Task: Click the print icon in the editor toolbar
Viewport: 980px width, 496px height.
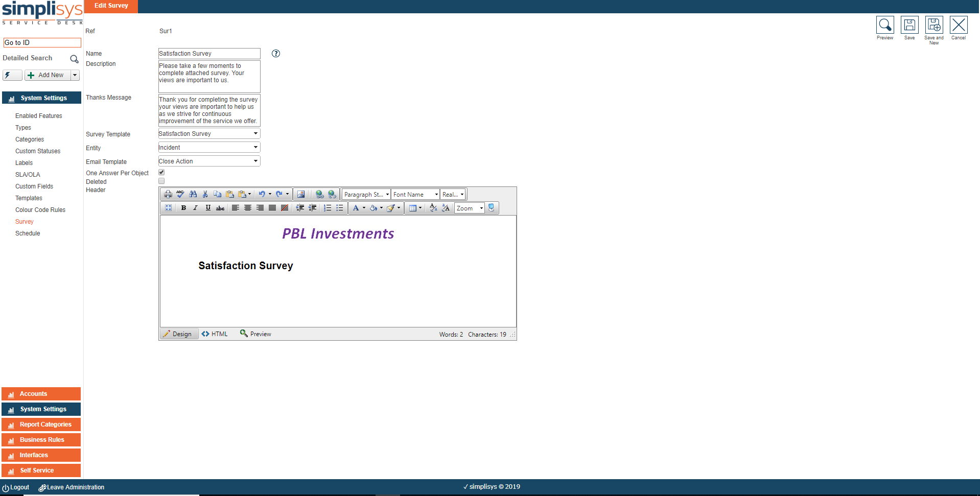Action: coord(168,194)
